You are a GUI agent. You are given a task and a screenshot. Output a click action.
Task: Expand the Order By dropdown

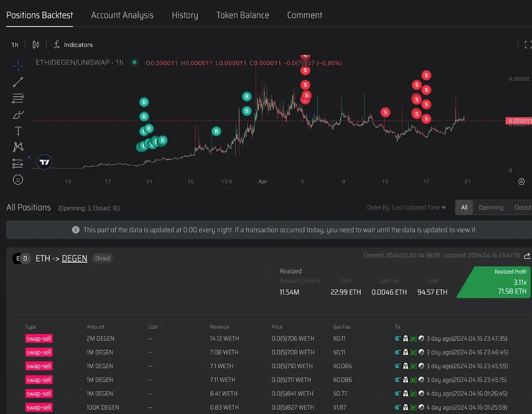click(x=406, y=208)
